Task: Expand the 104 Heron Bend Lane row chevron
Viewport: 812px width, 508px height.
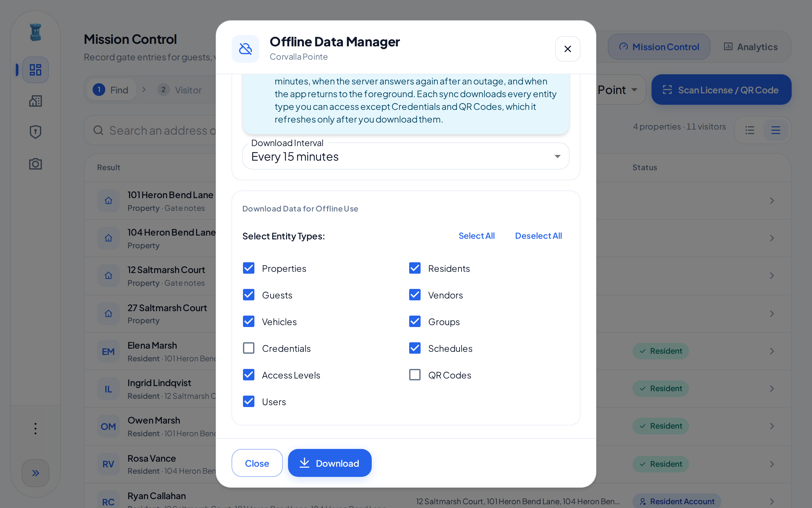Action: tap(772, 238)
